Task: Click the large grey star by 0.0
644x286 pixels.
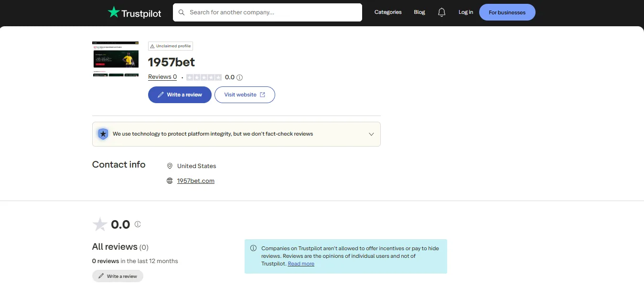Action: point(100,224)
